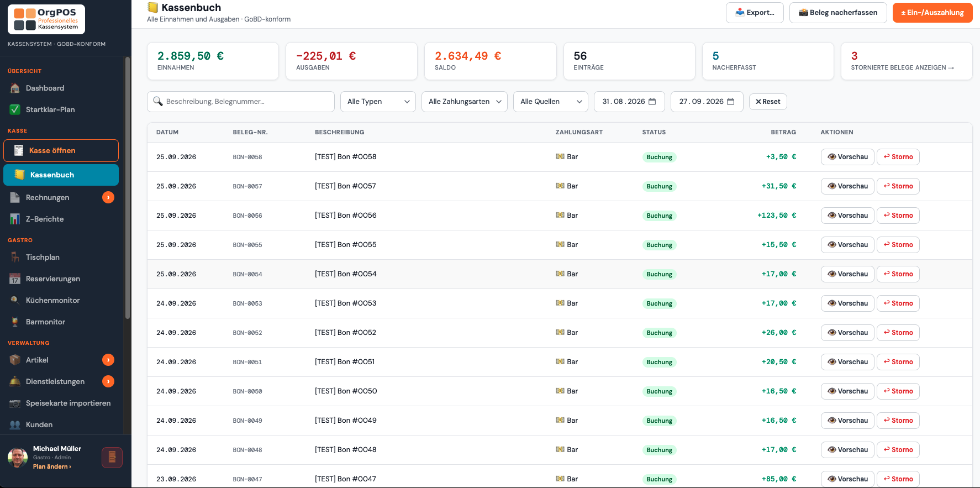The width and height of the screenshot is (980, 488).
Task: Click the Barmonitor glass icon
Action: [15, 322]
